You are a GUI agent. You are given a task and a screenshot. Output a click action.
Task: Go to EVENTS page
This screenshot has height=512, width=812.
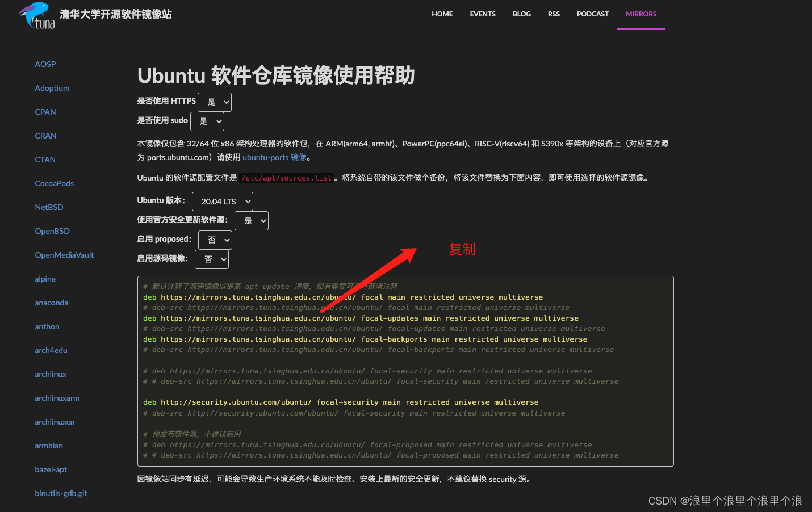(x=483, y=14)
